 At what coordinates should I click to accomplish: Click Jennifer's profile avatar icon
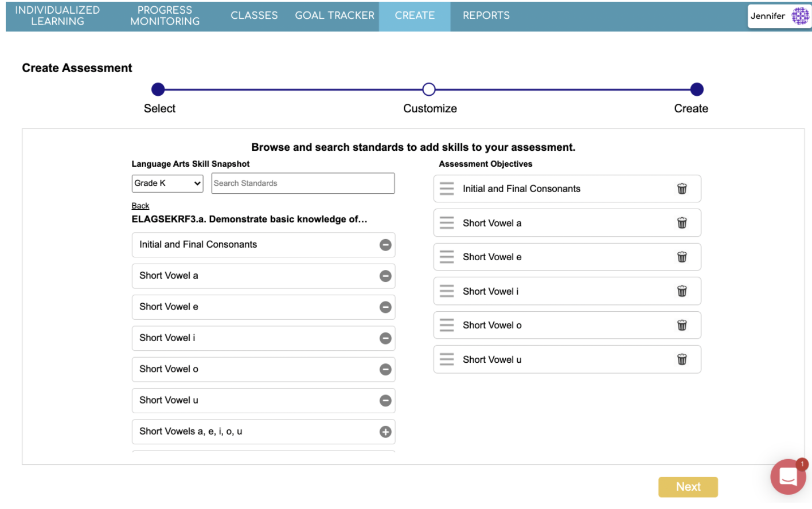801,15
